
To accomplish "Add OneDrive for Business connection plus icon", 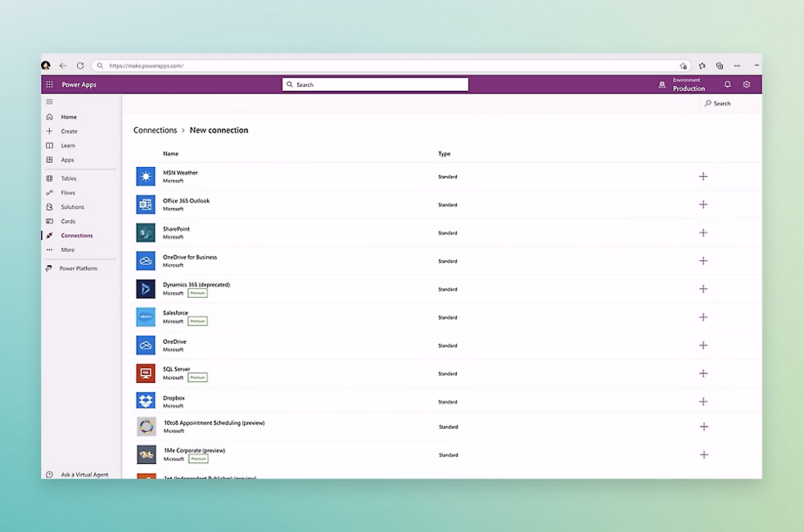I will tap(703, 261).
